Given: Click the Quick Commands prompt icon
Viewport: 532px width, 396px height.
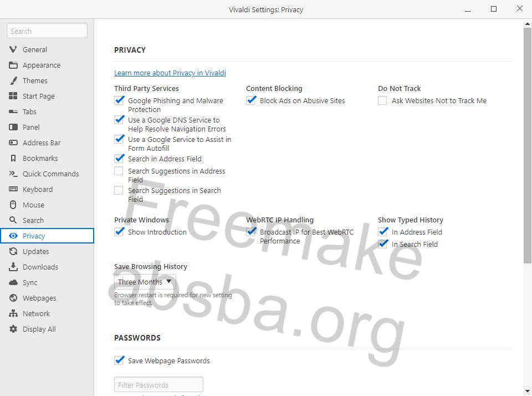Looking at the screenshot, I should click(13, 174).
